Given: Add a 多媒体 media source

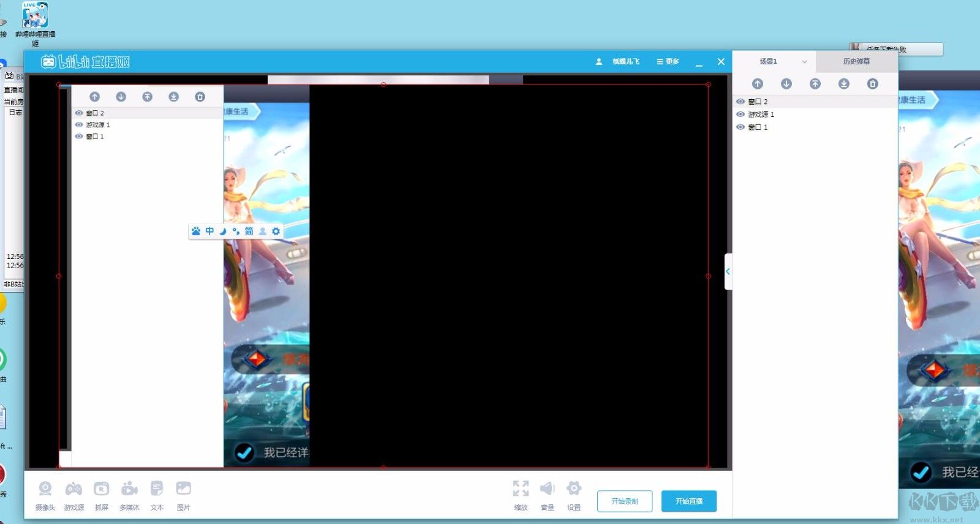Looking at the screenshot, I should coord(129,489).
